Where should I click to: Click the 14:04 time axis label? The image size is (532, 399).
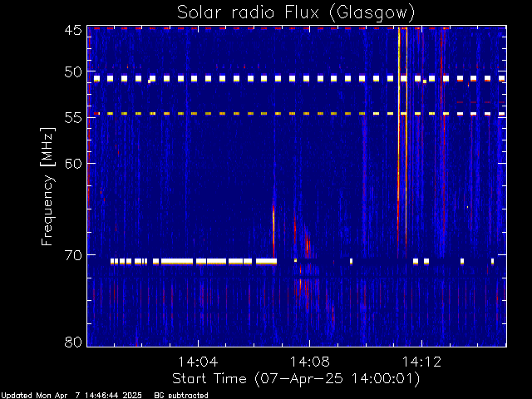(x=198, y=362)
